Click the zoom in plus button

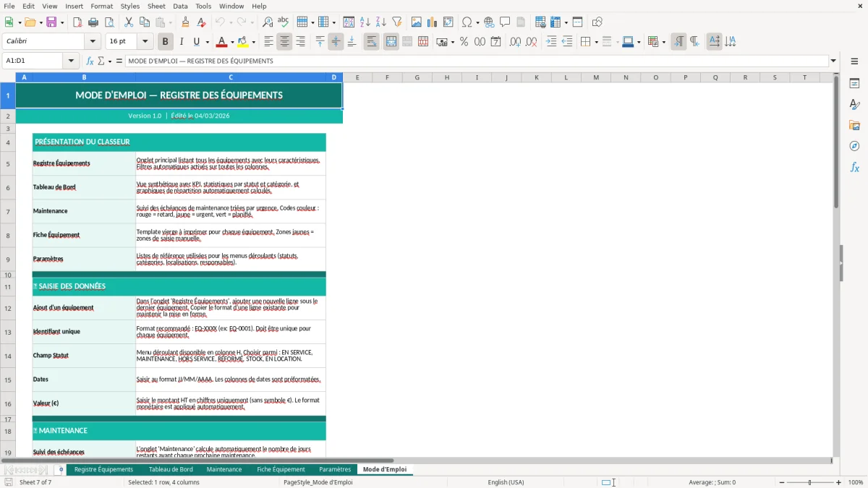838,482
